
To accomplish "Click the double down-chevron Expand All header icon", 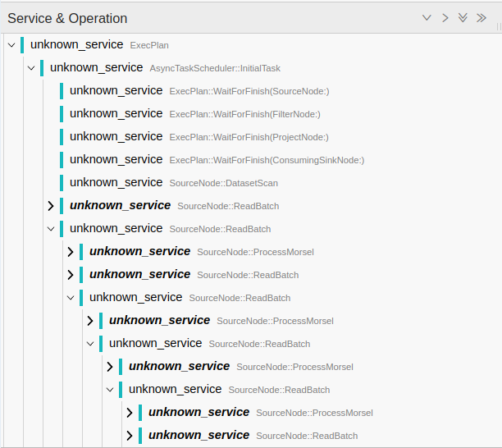I will (x=463, y=18).
